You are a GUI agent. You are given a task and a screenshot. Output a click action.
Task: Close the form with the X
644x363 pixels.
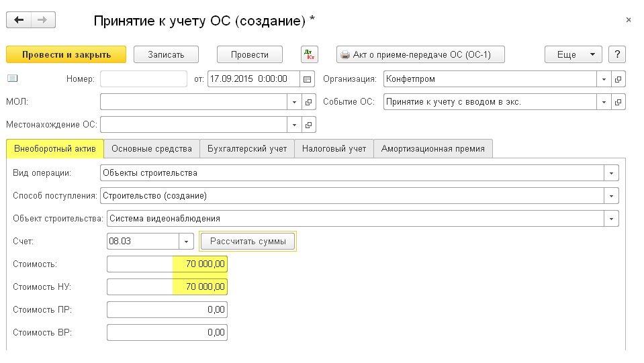click(x=629, y=19)
